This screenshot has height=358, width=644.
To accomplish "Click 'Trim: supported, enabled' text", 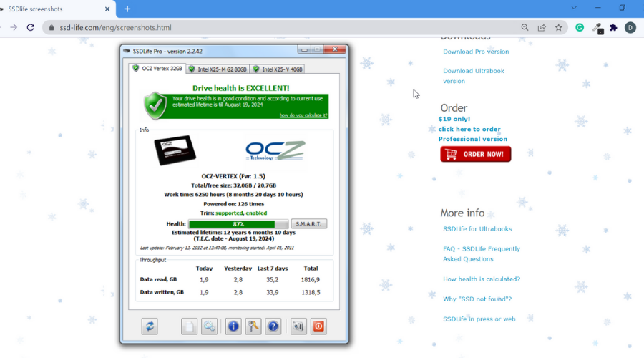I will (x=233, y=213).
